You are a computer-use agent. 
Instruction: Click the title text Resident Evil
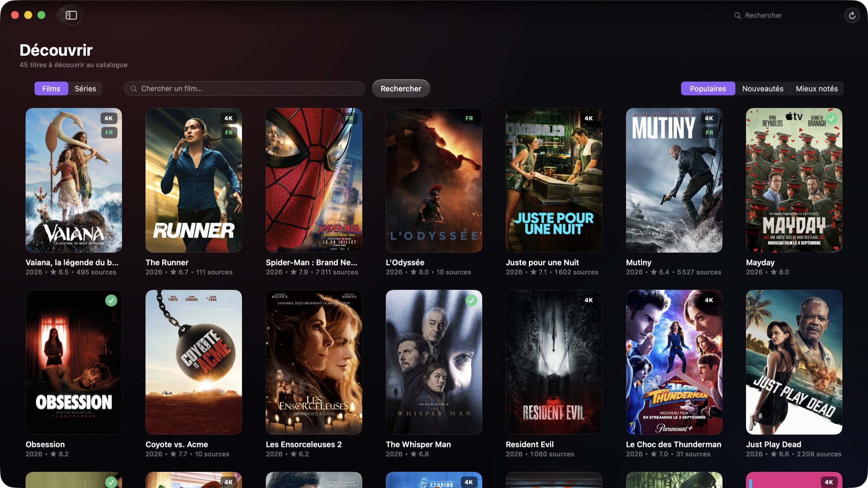point(529,444)
